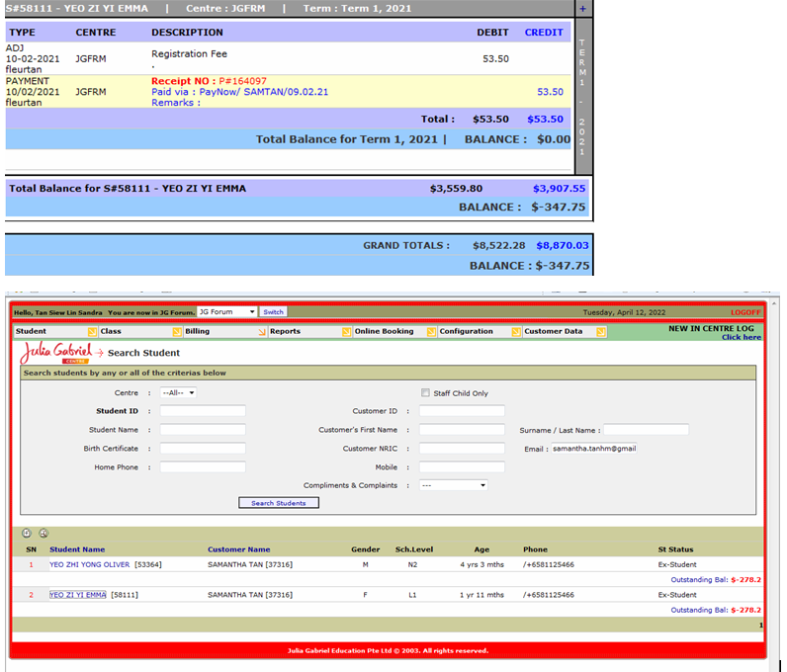Click the arrow icon beside Customer Data
The width and height of the screenshot is (787, 672).
pyautogui.click(x=601, y=332)
